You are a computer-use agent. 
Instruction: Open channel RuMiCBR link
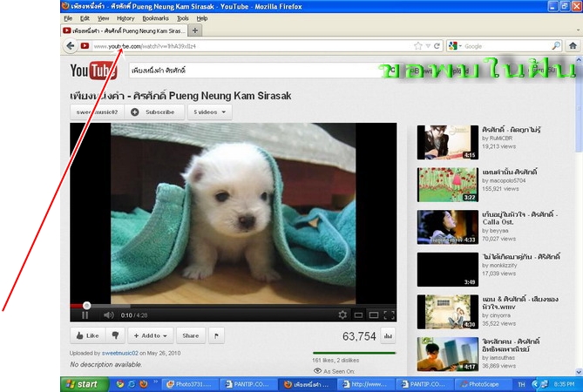pos(501,139)
